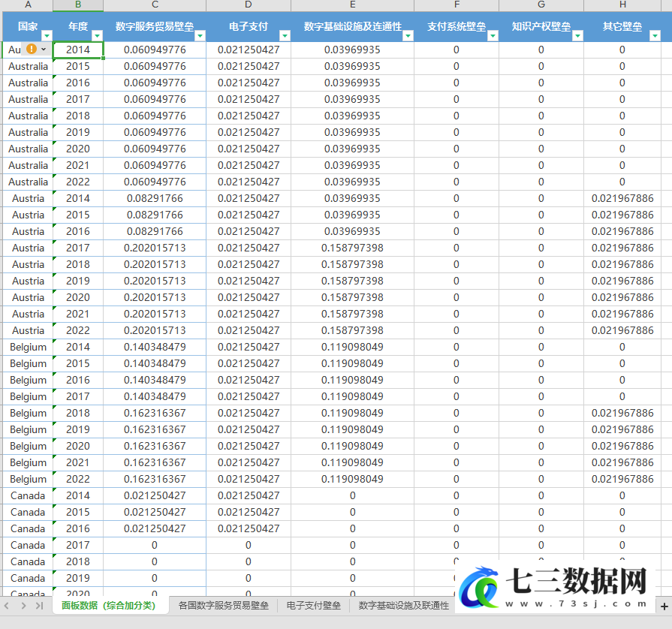Image resolution: width=672 pixels, height=629 pixels.
Task: Click Canada cell in the 2014 row
Action: click(x=28, y=495)
